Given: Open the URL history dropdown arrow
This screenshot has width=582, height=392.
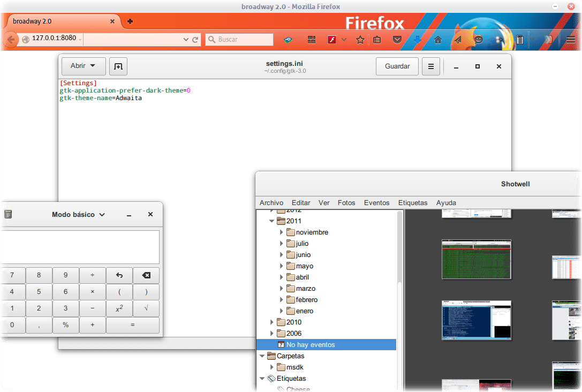Looking at the screenshot, I should (x=186, y=39).
